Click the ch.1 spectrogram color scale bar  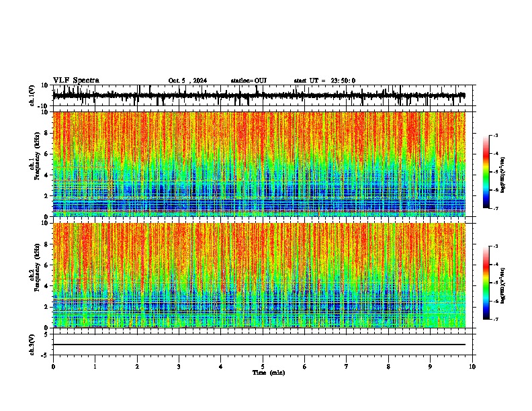point(486,172)
